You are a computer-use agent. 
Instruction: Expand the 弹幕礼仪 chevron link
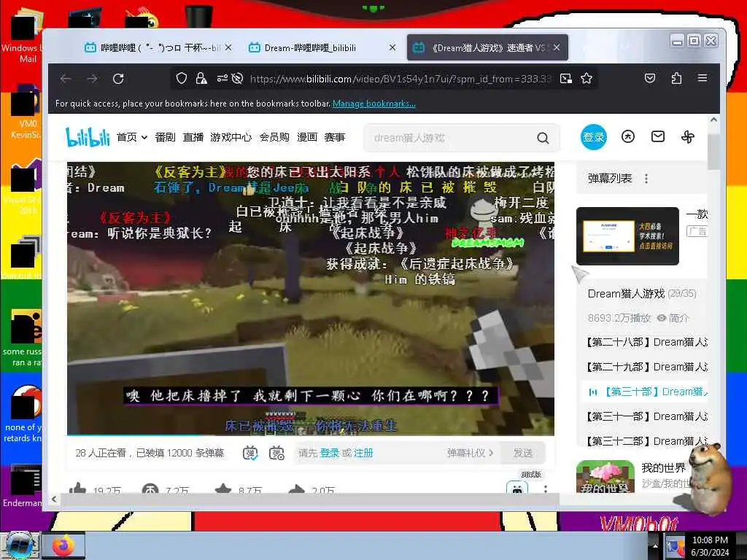click(x=491, y=453)
